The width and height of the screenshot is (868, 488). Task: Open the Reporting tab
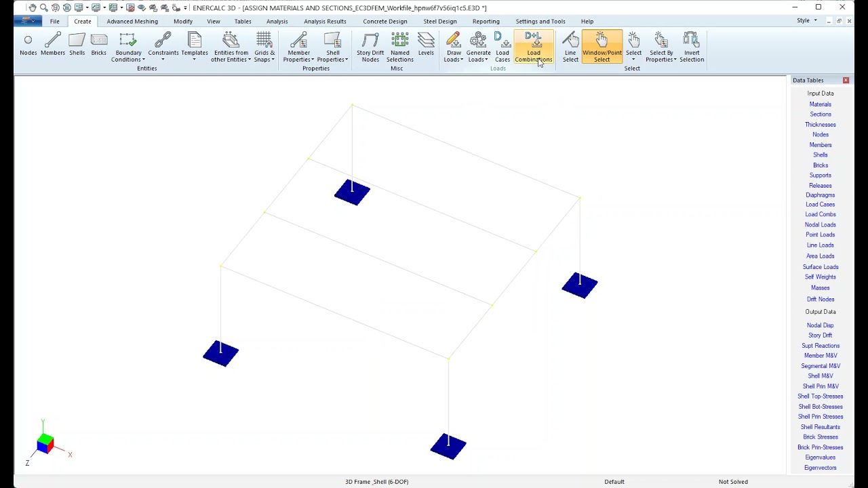(486, 21)
